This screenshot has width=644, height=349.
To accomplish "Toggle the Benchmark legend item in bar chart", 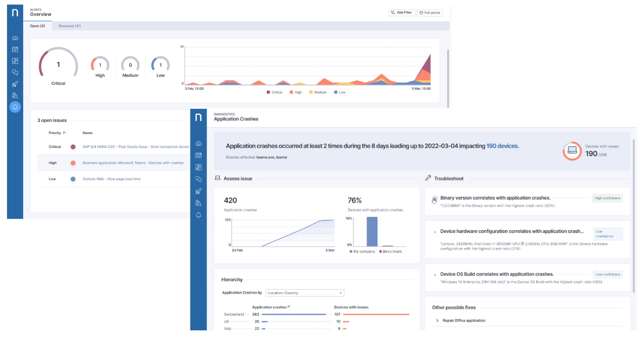I will point(390,251).
